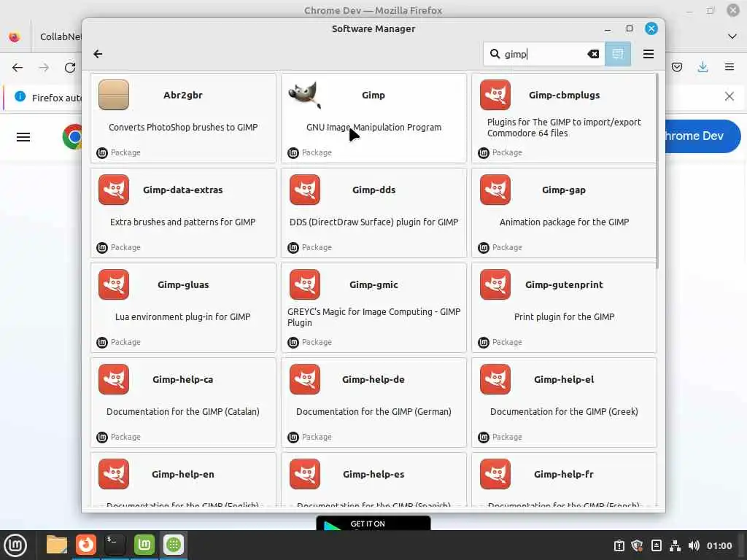
Task: Click the taskbar clock showing 01:00
Action: [719, 545]
